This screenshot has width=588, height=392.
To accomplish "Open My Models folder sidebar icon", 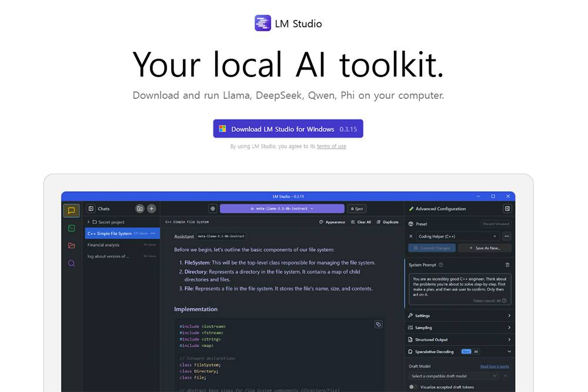I will (x=71, y=245).
